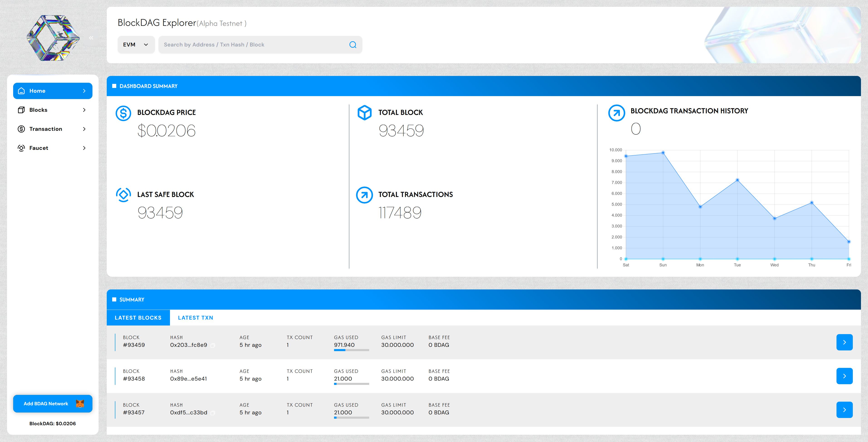Click the BlockDAG: $0.0206 sidebar footer text
The height and width of the screenshot is (442, 868).
point(53,423)
